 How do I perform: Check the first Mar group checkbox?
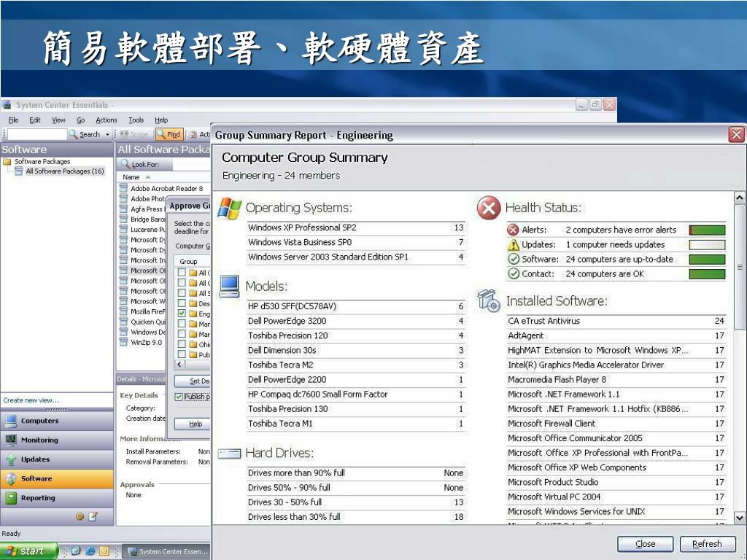pyautogui.click(x=182, y=324)
